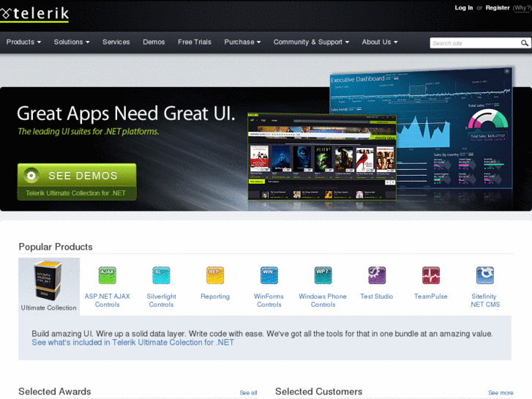Open See what's included in Ultimate Collection link

pyautogui.click(x=132, y=343)
